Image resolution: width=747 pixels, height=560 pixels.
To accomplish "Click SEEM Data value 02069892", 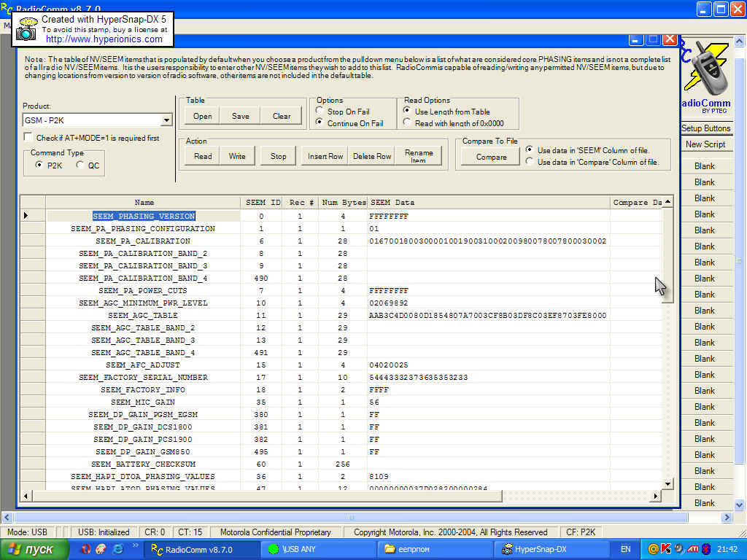I will pyautogui.click(x=388, y=303).
